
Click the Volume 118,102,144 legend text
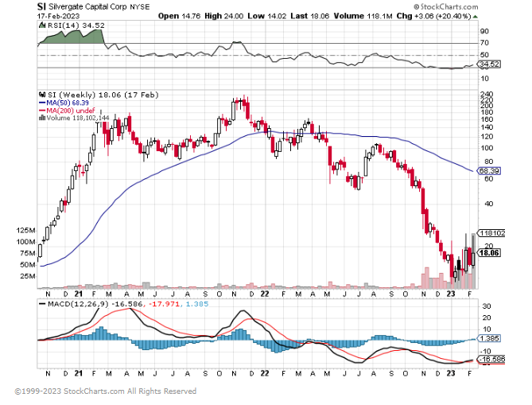tap(78, 118)
